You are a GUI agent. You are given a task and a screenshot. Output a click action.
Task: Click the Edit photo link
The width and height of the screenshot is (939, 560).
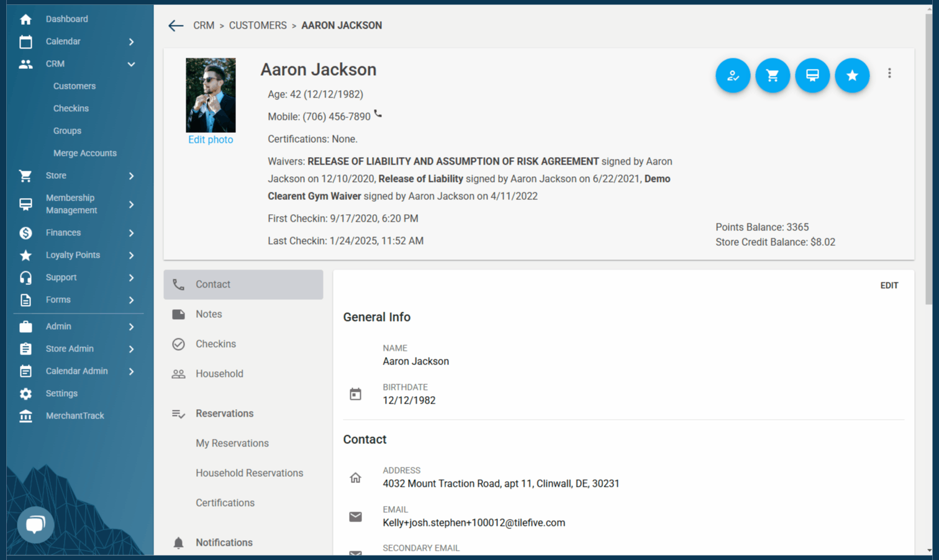point(211,140)
